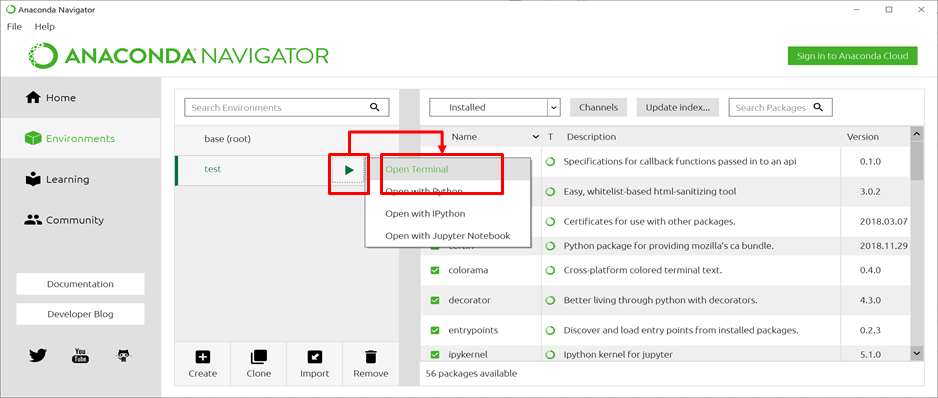Import an environment

[315, 364]
